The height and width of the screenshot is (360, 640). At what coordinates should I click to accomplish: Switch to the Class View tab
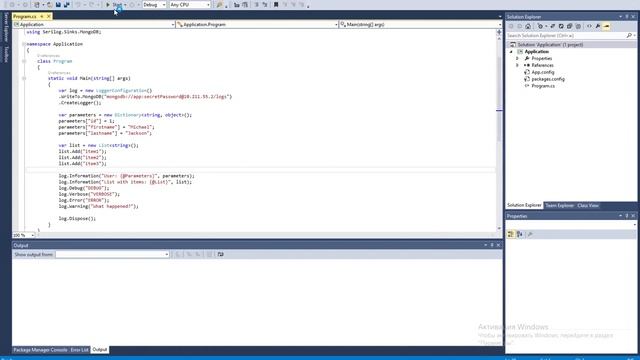point(588,205)
